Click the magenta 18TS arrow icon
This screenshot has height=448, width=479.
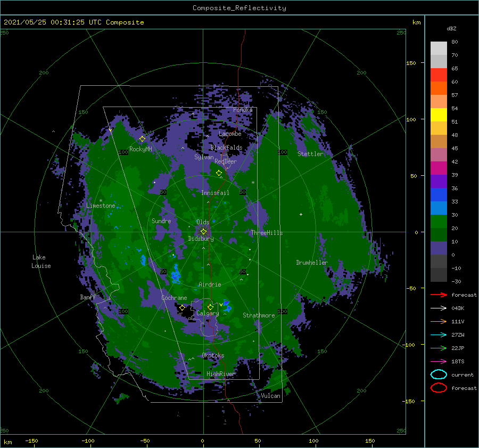(x=439, y=362)
